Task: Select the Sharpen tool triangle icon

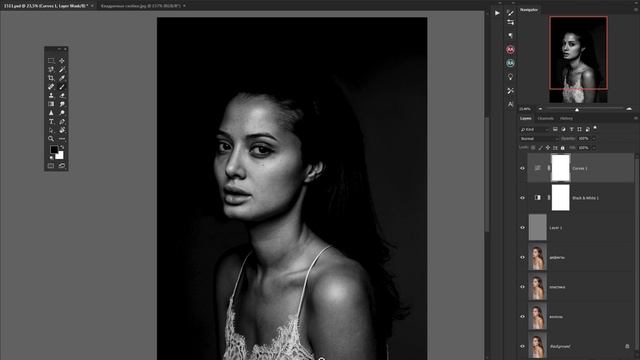Action: (51, 113)
